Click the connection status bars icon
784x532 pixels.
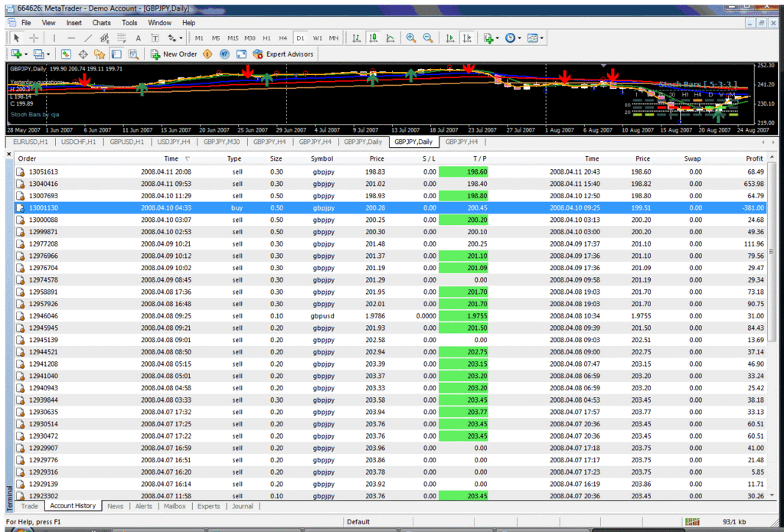692,522
